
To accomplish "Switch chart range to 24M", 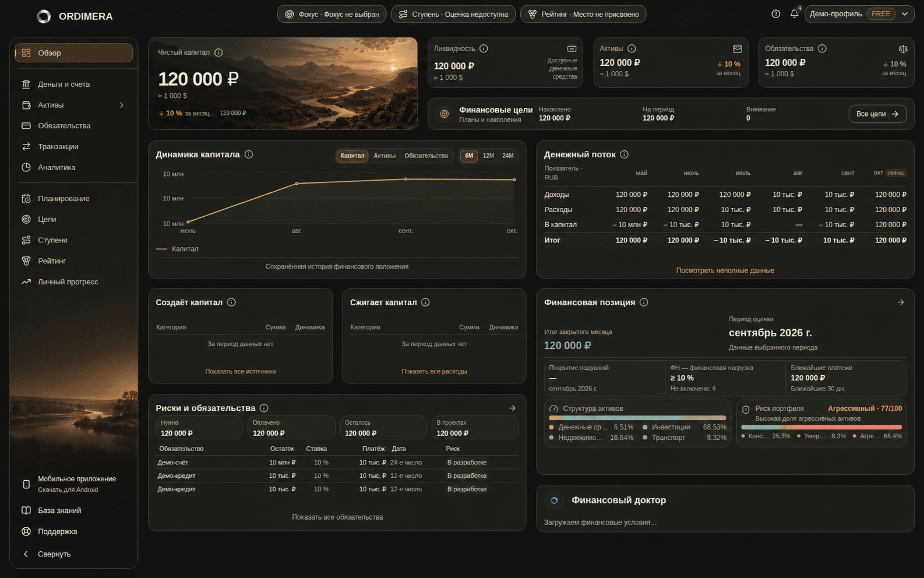I will tap(508, 156).
